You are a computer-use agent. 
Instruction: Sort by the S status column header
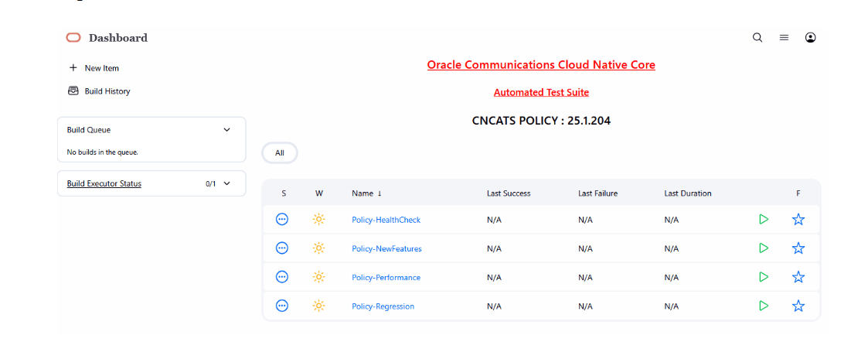pos(284,193)
